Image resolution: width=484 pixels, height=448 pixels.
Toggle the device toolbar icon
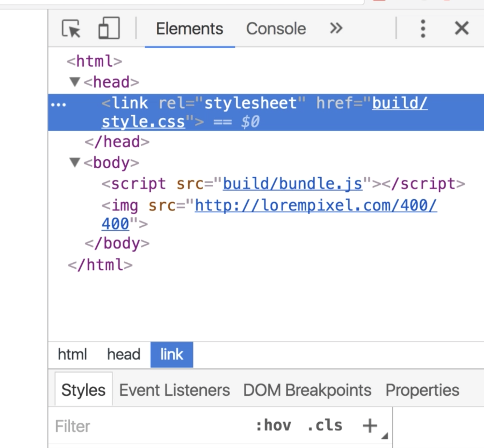(x=109, y=28)
